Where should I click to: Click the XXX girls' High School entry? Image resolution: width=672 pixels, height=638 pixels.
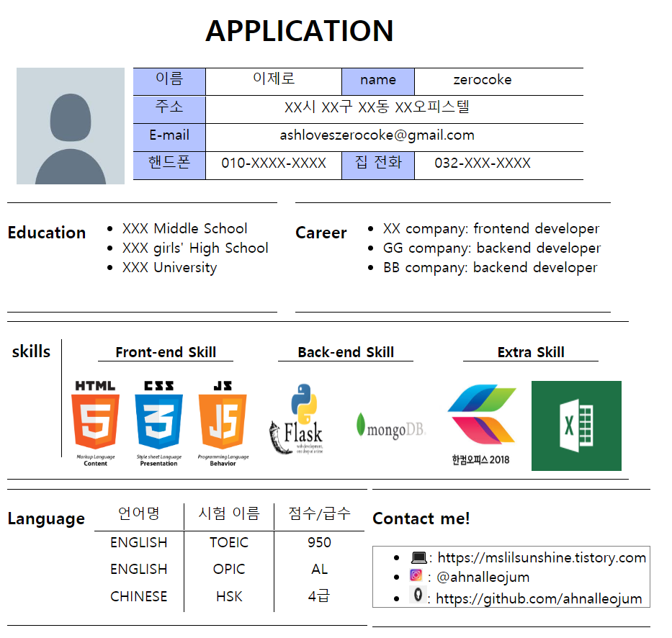click(195, 248)
